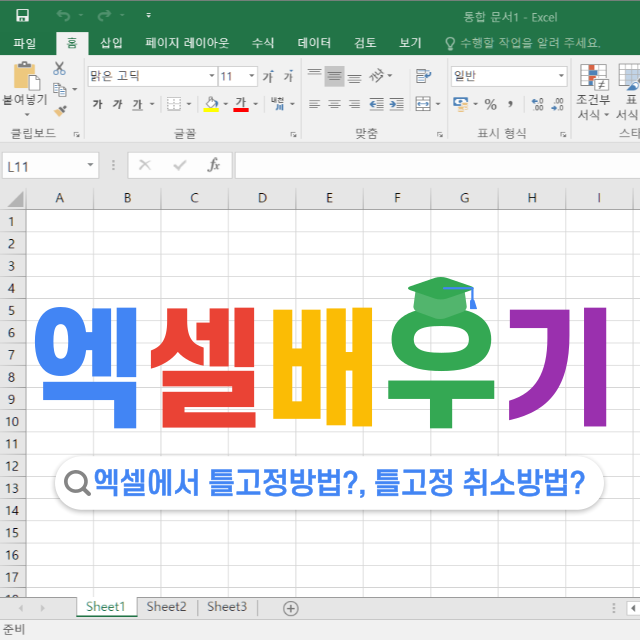Click the Copy icon
The height and width of the screenshot is (640, 640).
tap(60, 89)
